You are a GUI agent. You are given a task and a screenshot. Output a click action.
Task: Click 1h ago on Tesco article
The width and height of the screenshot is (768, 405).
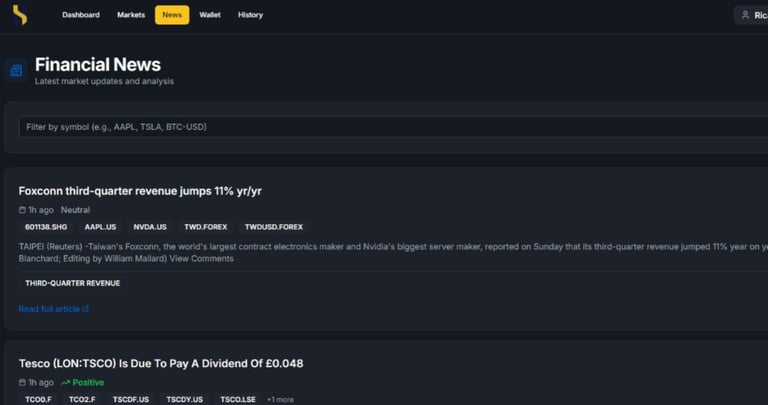tap(41, 382)
